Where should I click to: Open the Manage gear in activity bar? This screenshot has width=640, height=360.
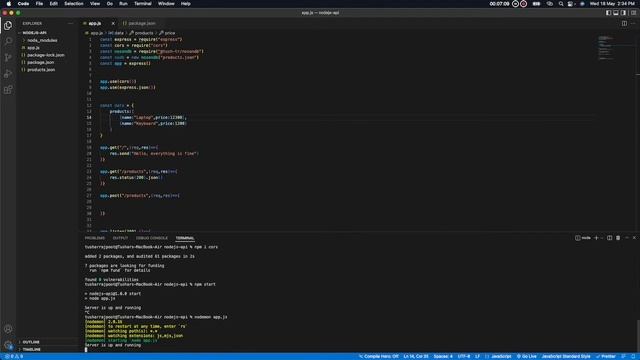(x=8, y=345)
